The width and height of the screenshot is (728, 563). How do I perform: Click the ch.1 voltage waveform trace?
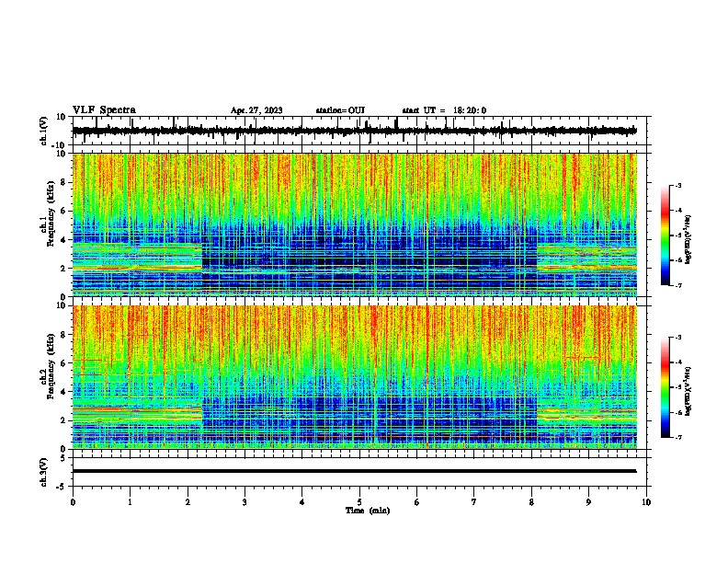click(x=354, y=131)
